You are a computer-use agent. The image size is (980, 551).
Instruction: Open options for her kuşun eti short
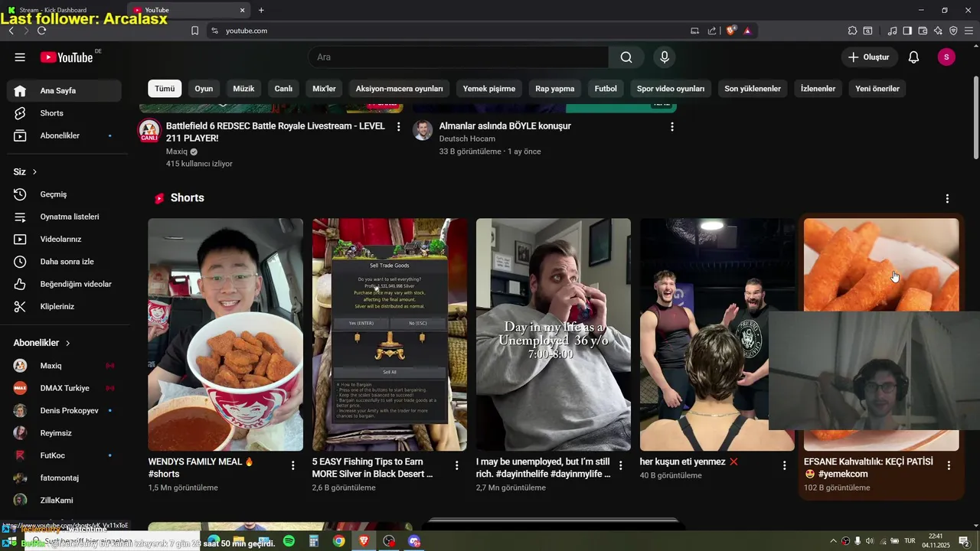click(x=785, y=465)
